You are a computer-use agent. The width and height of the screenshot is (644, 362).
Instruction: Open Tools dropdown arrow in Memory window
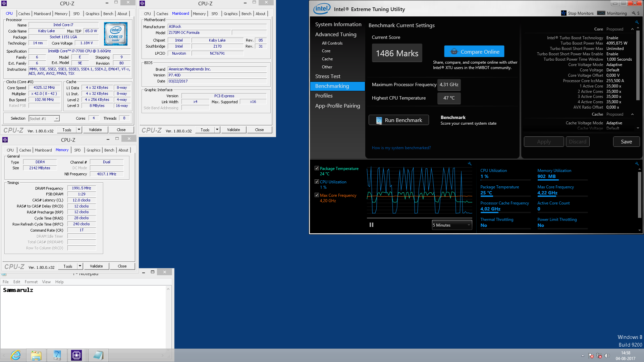point(80,266)
